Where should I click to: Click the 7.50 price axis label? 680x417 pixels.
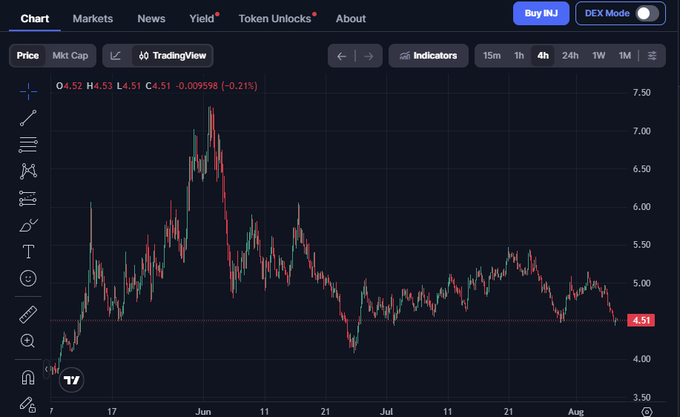pyautogui.click(x=641, y=92)
